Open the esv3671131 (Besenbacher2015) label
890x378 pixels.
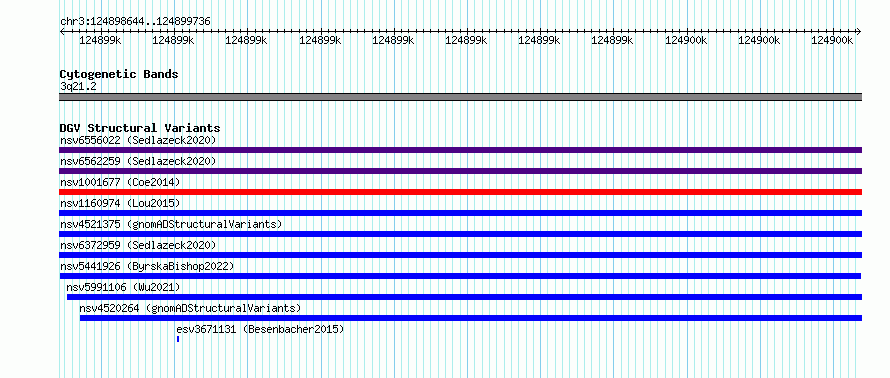[260, 329]
